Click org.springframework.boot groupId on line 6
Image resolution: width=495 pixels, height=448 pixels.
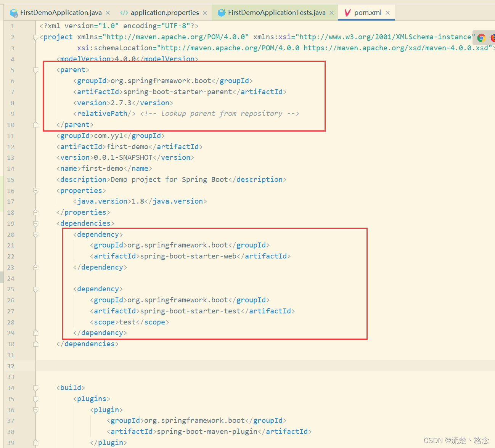coord(161,81)
